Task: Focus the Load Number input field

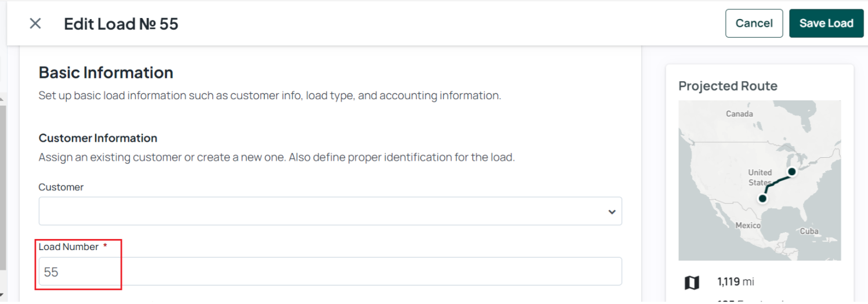Action: click(x=330, y=272)
